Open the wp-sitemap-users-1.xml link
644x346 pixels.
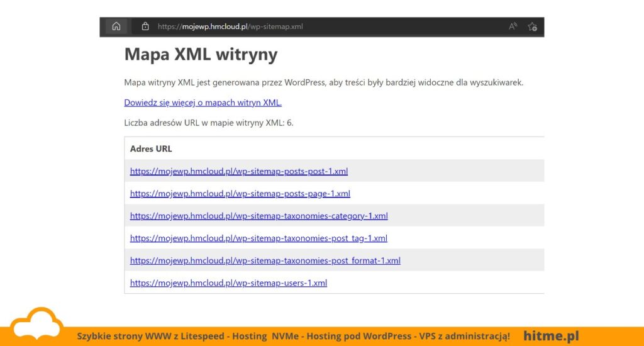(x=228, y=282)
